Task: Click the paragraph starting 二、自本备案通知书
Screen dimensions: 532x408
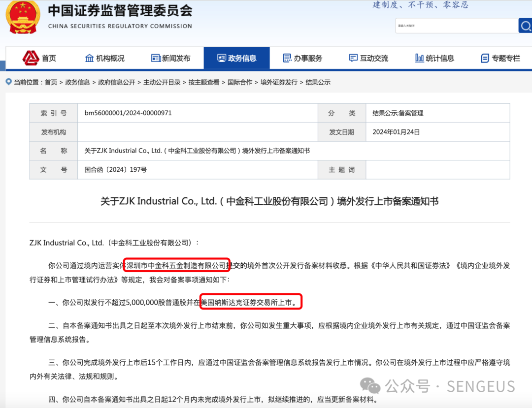Action: (x=270, y=333)
